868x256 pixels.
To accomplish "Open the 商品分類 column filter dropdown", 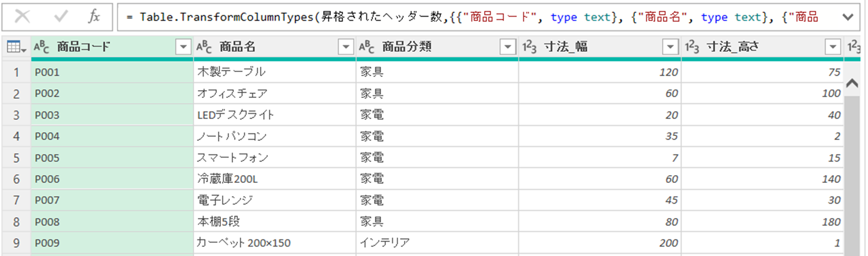I will tap(508, 47).
